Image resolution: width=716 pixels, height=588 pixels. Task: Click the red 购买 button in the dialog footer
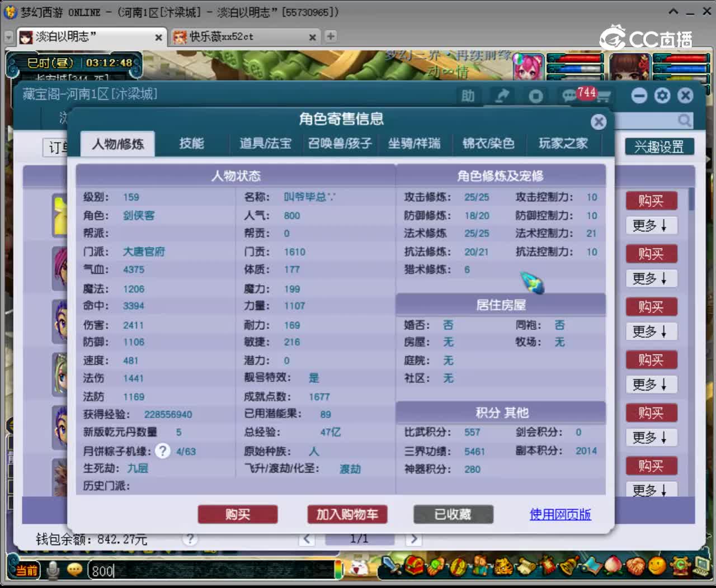point(238,514)
